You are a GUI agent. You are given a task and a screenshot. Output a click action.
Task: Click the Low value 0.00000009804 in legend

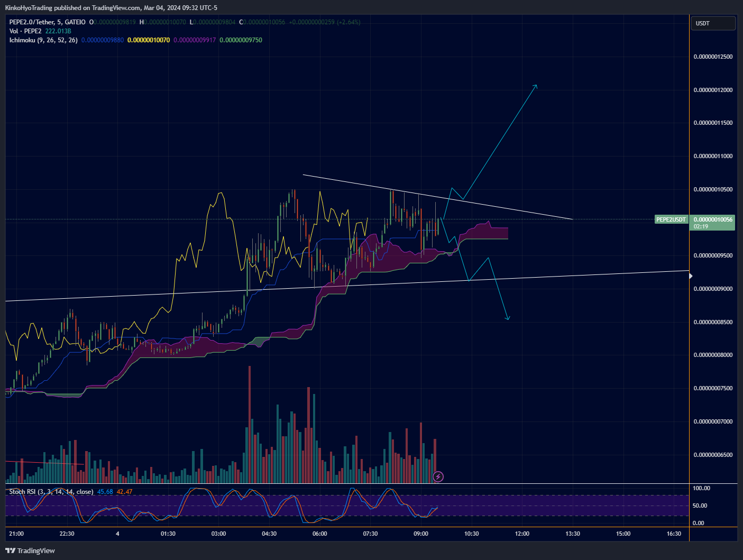tap(215, 22)
